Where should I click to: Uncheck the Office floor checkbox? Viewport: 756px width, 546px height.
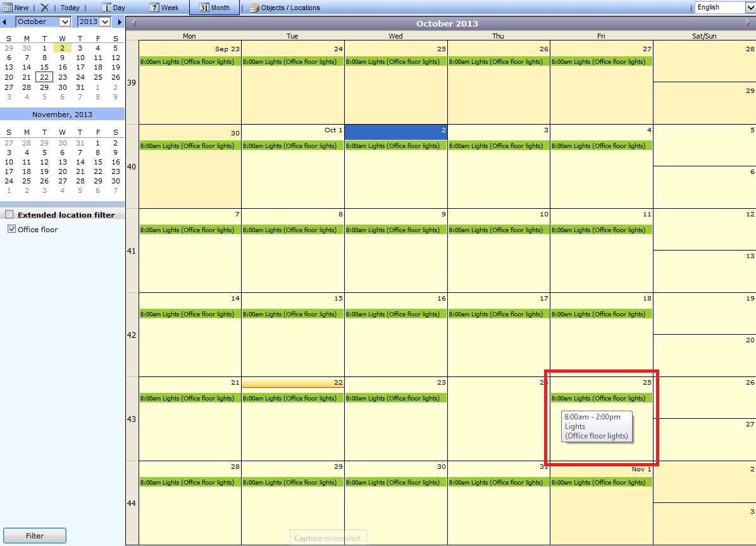click(11, 229)
